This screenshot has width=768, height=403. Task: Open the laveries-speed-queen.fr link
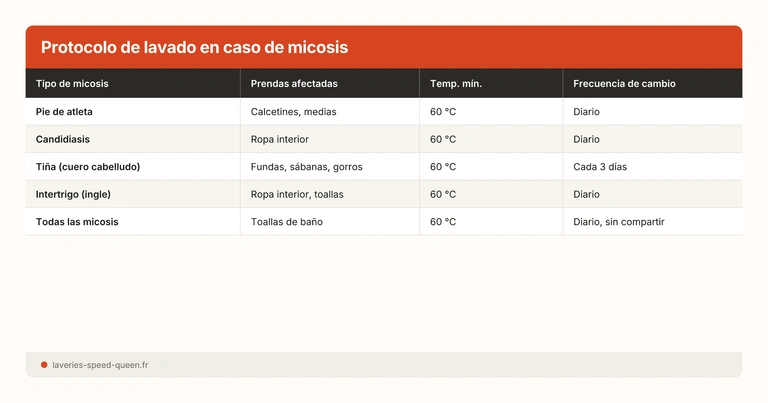pyautogui.click(x=100, y=365)
